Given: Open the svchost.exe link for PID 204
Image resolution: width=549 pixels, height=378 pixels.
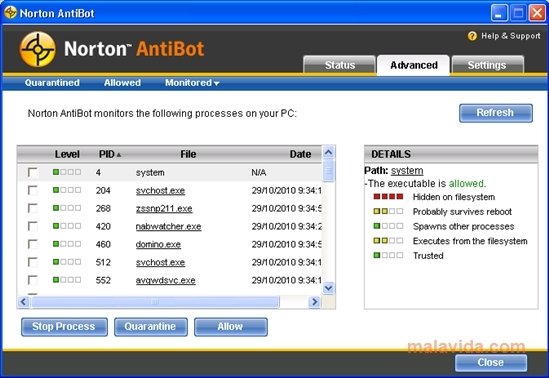Looking at the screenshot, I should pos(160,190).
